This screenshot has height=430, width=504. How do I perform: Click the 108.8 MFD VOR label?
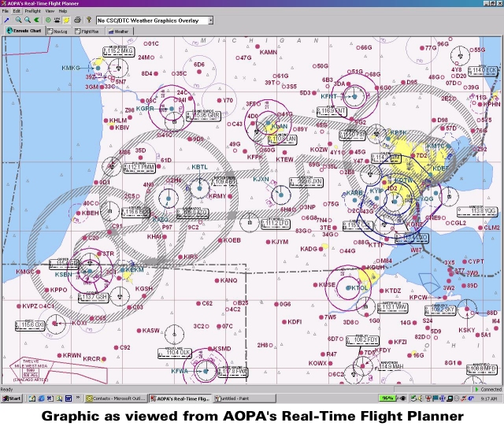click(482, 369)
